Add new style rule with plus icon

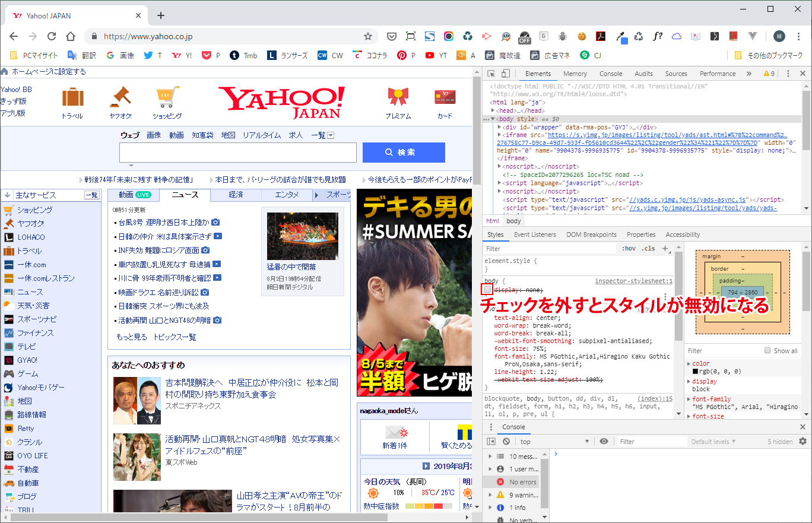pos(665,249)
